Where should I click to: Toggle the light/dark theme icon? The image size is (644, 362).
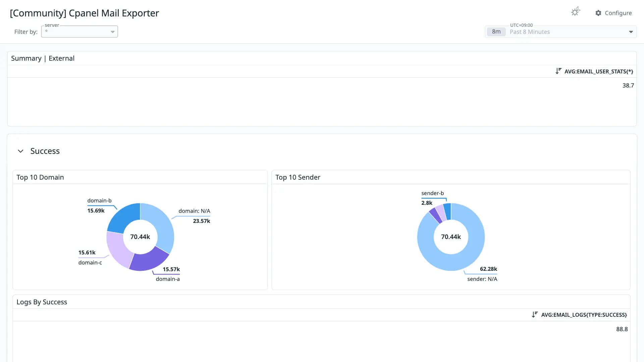click(576, 12)
